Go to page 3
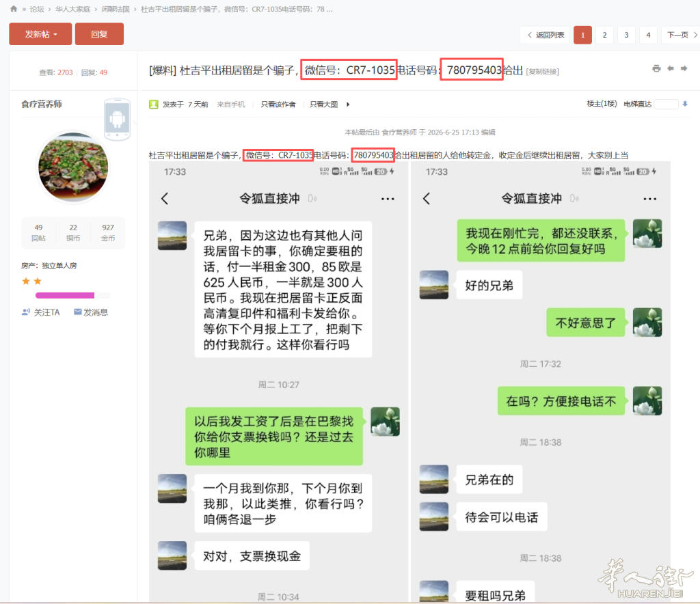Screen dimensions: 700x604 pos(626,35)
